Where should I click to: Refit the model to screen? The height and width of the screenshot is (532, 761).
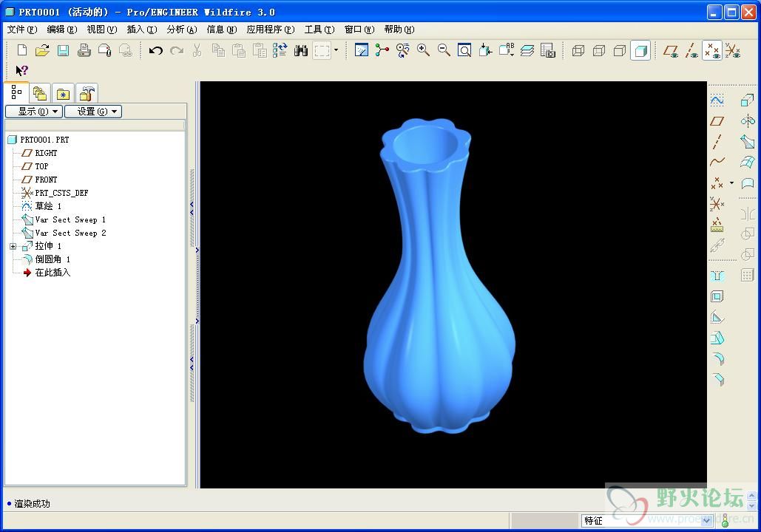[464, 50]
